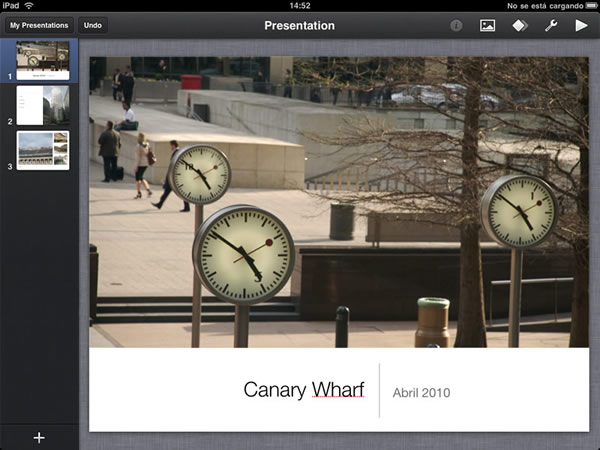
Task: Tap the Presentation document title
Action: click(x=300, y=26)
